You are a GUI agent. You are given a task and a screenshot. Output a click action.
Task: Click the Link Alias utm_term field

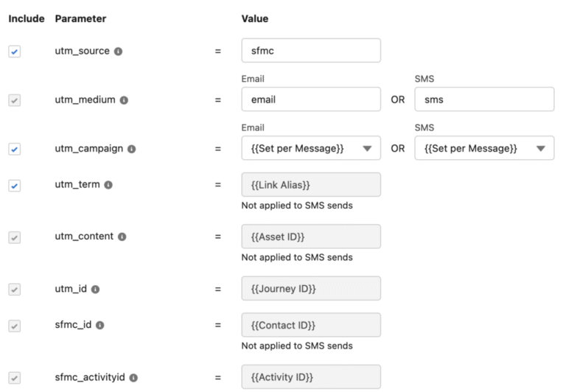click(x=310, y=185)
